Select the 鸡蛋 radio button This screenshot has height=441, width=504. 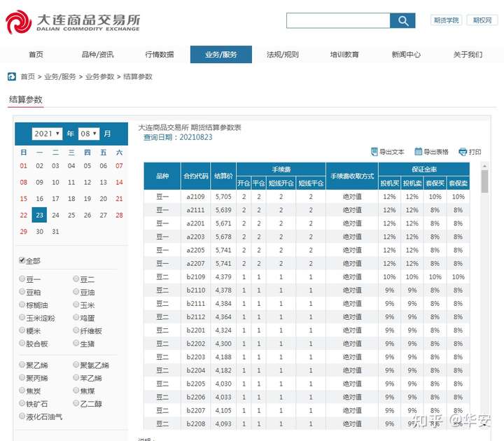[76, 317]
